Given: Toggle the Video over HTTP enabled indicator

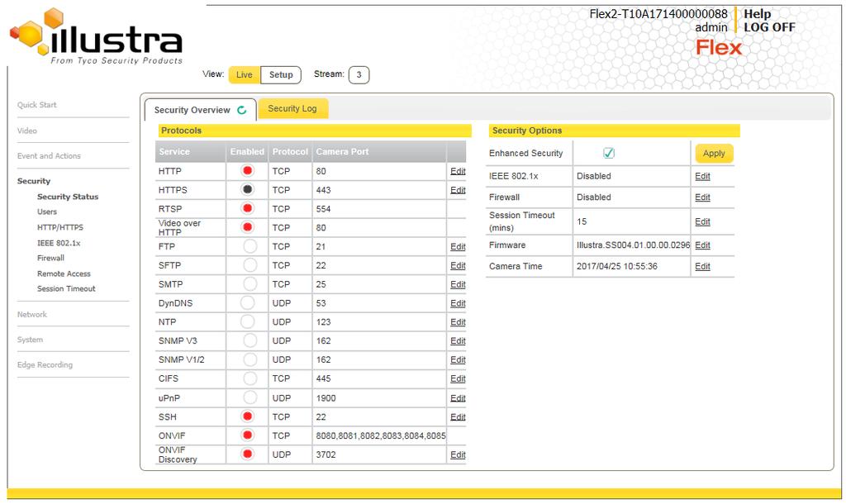Looking at the screenshot, I should [x=248, y=227].
